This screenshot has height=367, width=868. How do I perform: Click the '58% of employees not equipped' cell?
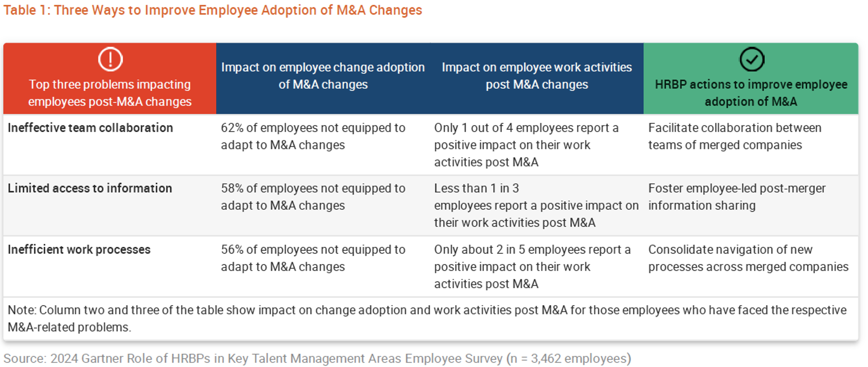tap(313, 197)
